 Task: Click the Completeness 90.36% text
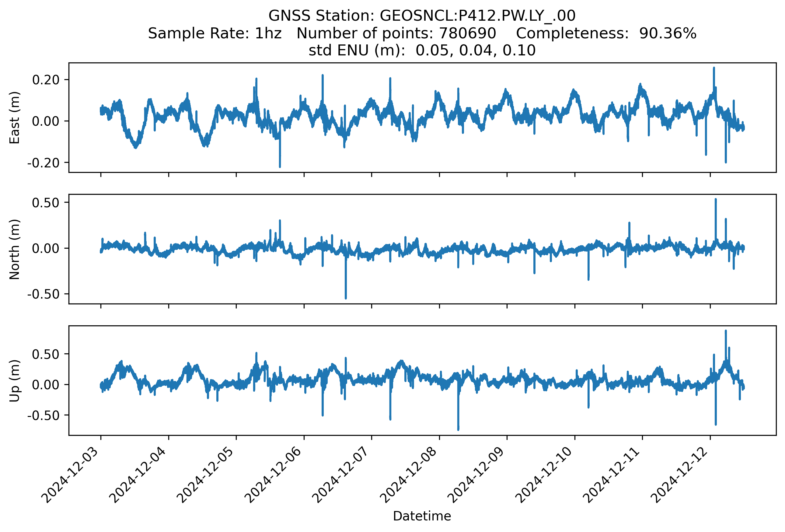click(x=606, y=33)
